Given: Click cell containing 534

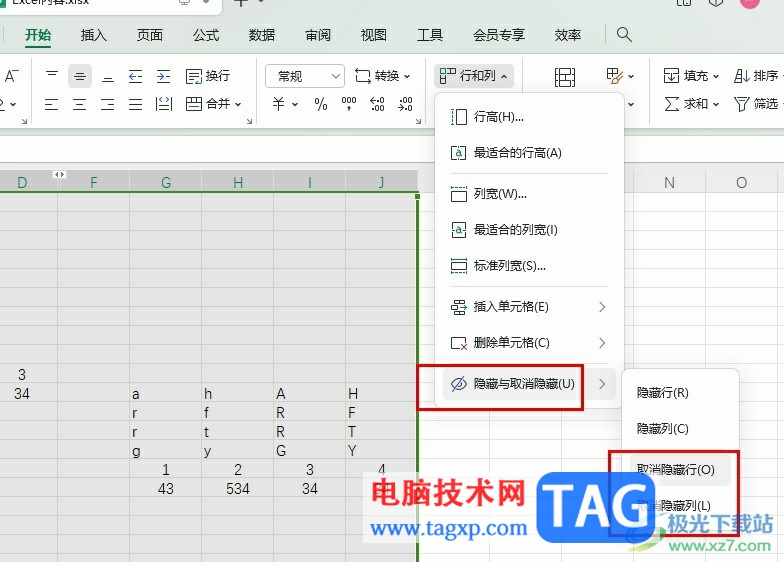Looking at the screenshot, I should [238, 488].
